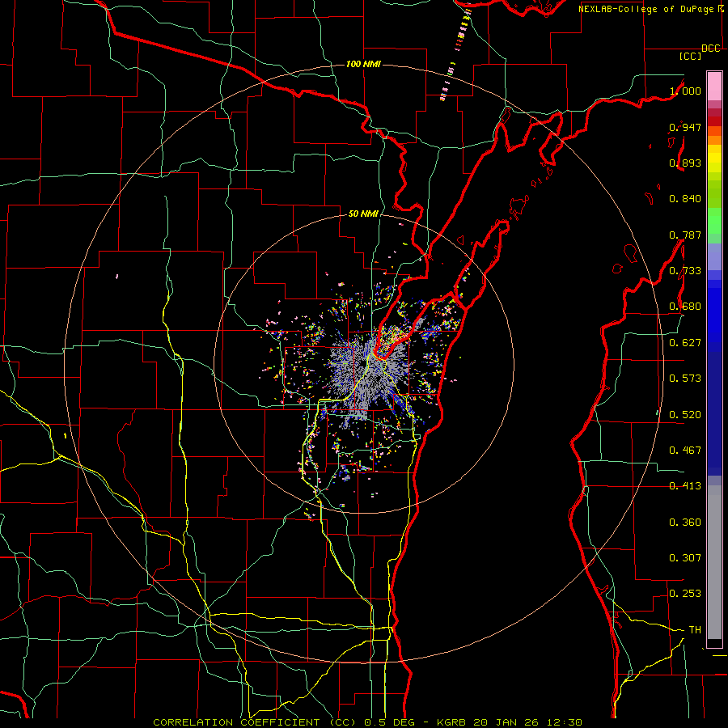Click the 0.787 scale value
Image resolution: width=728 pixels, height=728 pixels.
[x=685, y=235]
